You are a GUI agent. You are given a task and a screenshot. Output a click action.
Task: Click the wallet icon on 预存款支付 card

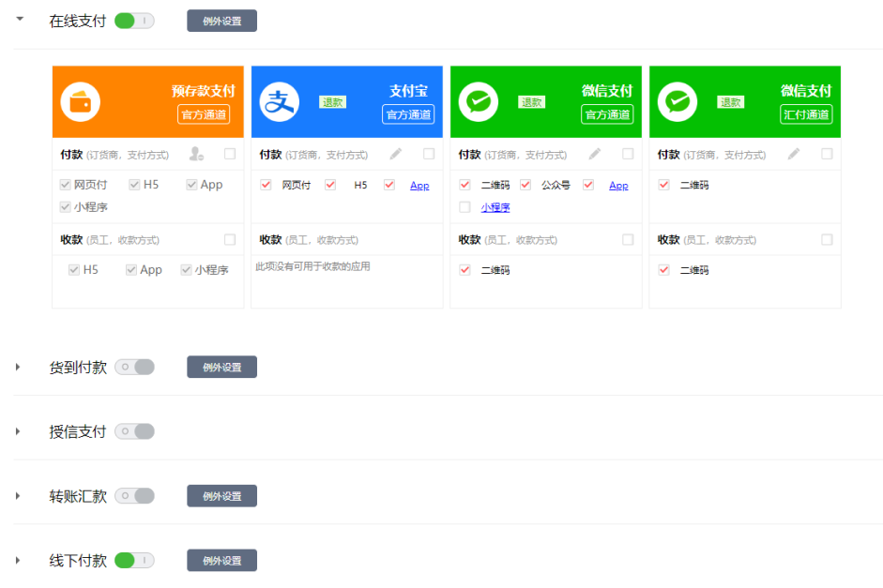pyautogui.click(x=80, y=100)
